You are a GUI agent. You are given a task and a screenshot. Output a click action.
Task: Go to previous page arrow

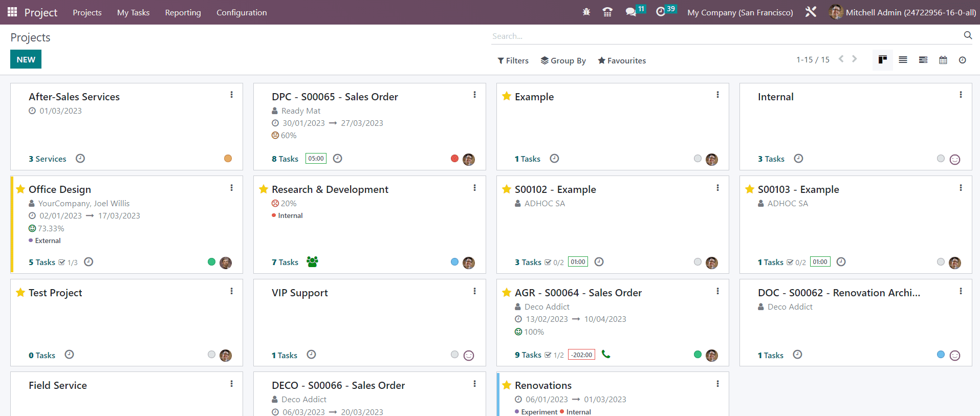pyautogui.click(x=841, y=59)
